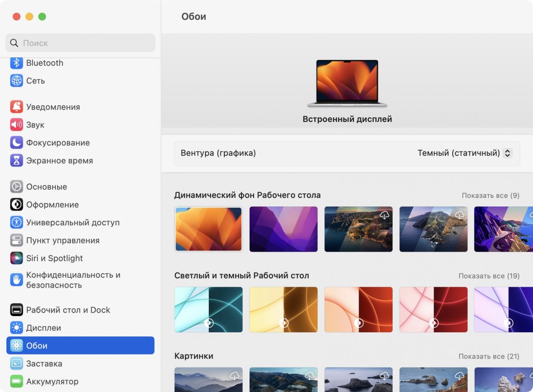Open the Темный (статичный) dropdown
The width and height of the screenshot is (533, 392).
465,153
